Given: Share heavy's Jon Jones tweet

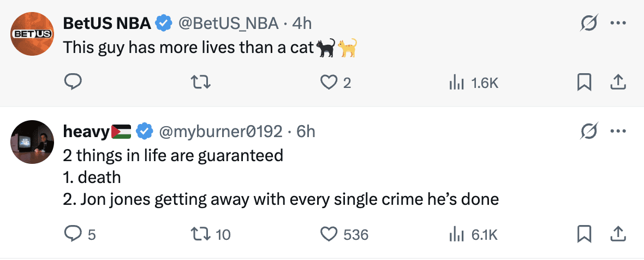Looking at the screenshot, I should [617, 234].
